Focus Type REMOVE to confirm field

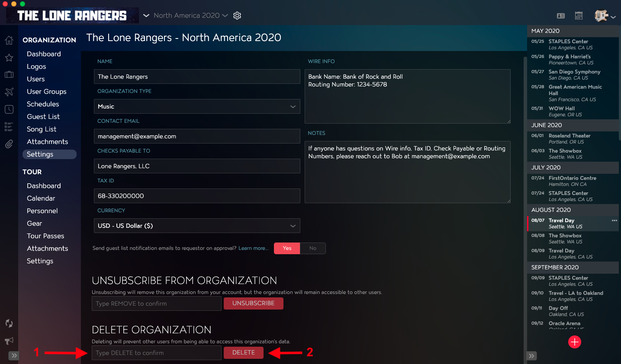tap(157, 303)
